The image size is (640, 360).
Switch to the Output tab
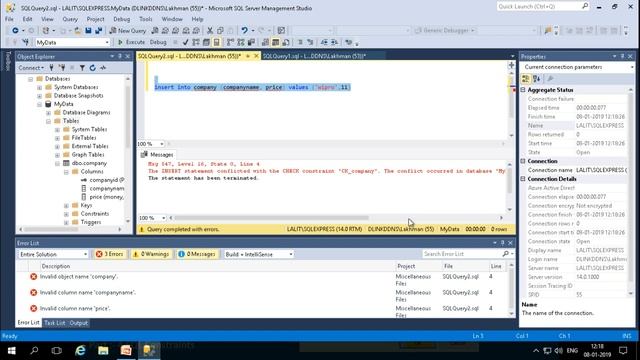click(x=78, y=323)
